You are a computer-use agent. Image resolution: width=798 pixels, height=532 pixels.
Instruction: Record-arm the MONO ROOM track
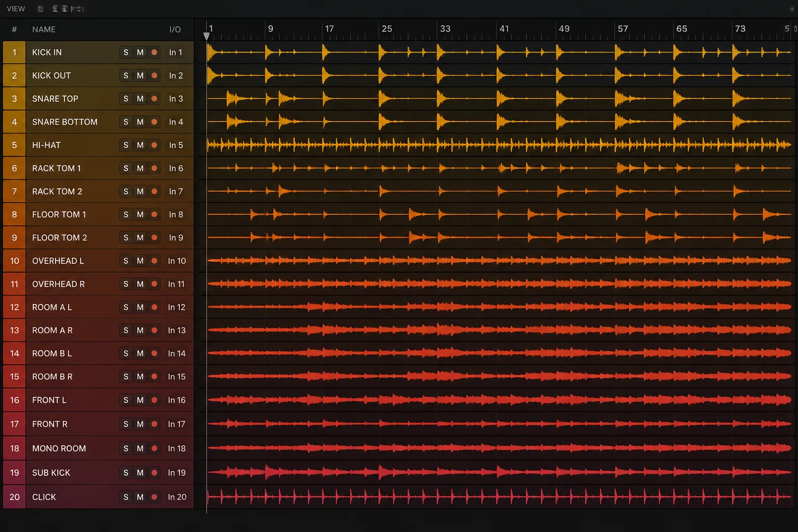pyautogui.click(x=154, y=448)
